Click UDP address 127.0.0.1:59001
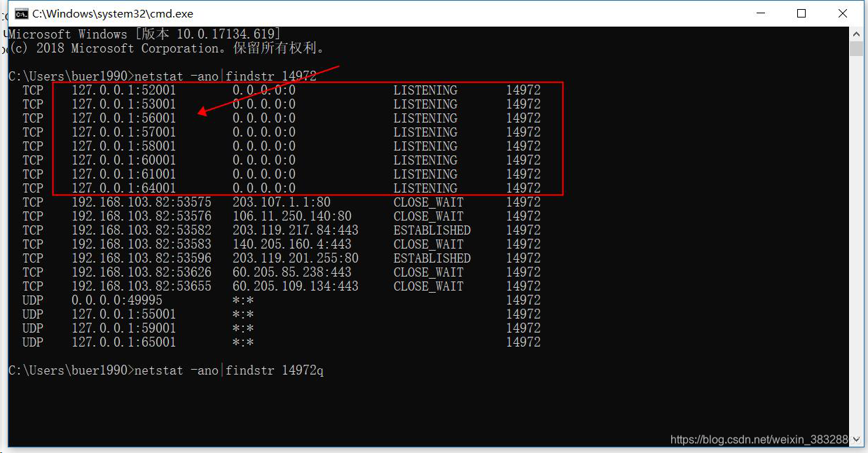The image size is (868, 453). point(124,328)
